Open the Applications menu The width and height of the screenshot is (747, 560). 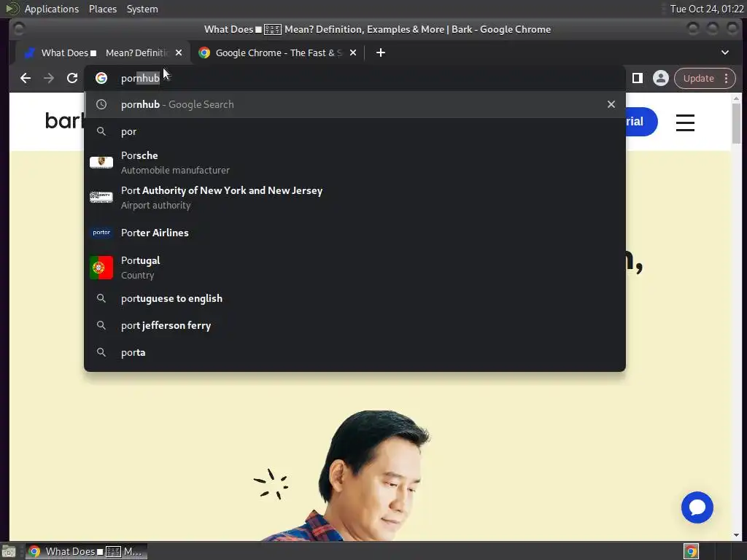coord(52,9)
